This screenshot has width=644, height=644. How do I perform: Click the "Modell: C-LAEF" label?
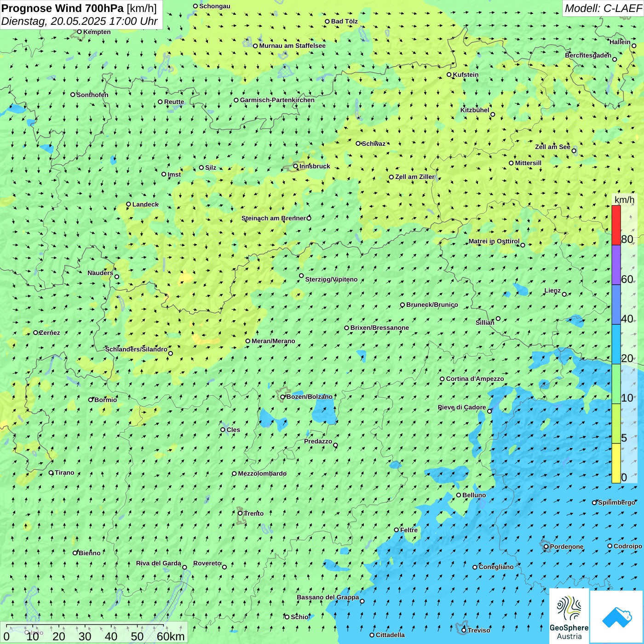[x=603, y=8]
